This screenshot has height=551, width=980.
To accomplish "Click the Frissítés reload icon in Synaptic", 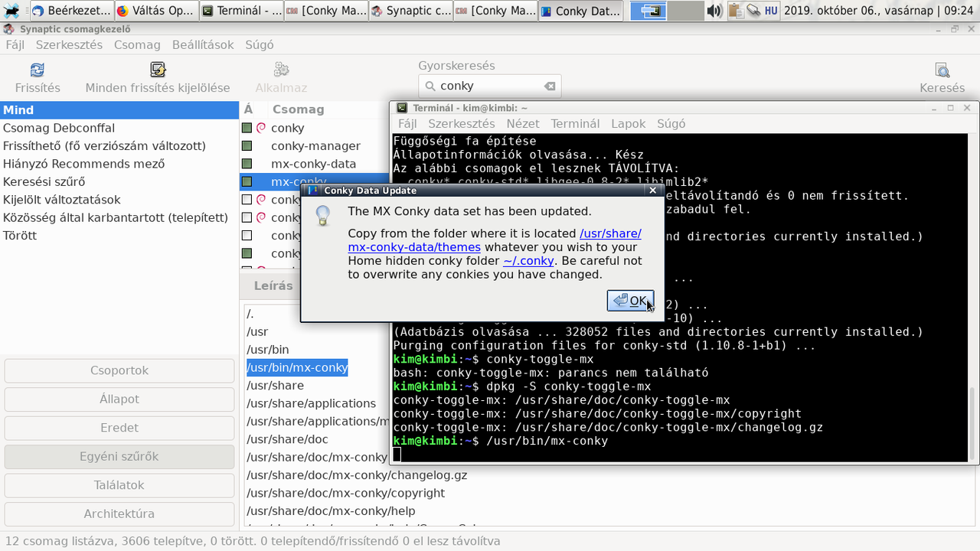I will tap(38, 70).
